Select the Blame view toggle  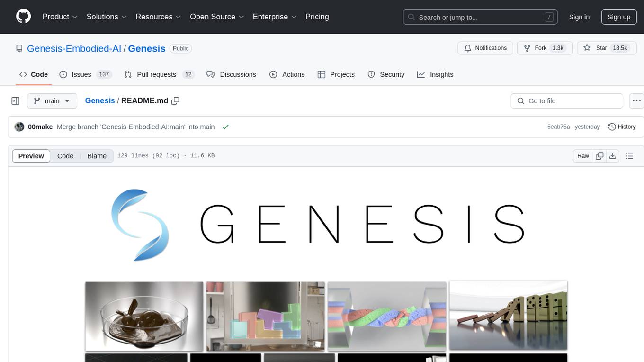click(97, 156)
